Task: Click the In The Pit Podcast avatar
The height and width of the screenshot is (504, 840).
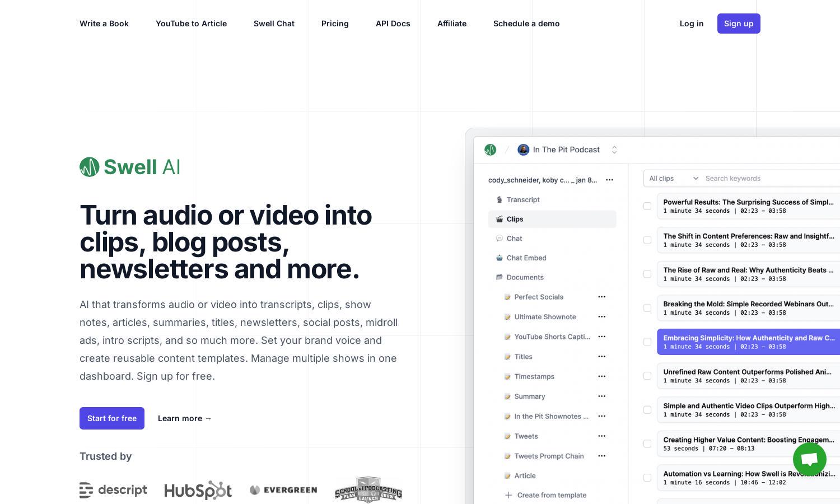Action: 524,150
